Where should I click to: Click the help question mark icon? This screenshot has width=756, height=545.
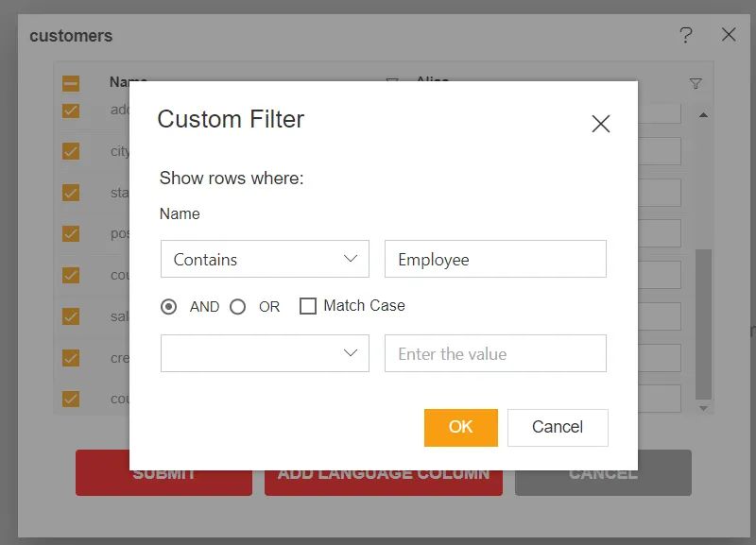(x=686, y=35)
